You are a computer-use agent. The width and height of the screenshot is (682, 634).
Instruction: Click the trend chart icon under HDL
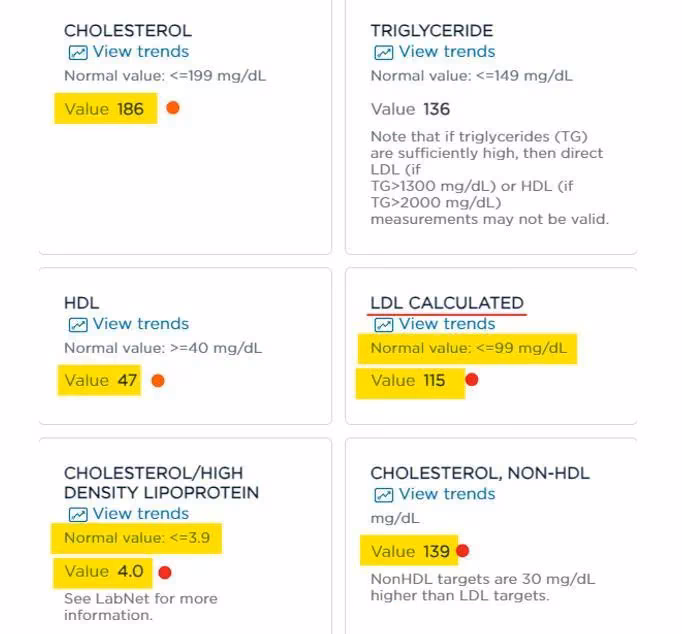point(78,325)
